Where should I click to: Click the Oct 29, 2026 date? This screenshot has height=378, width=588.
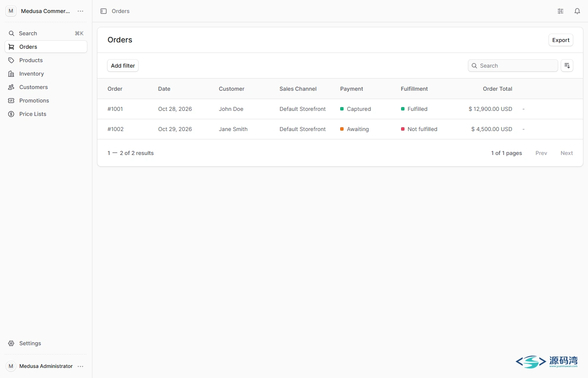tap(175, 129)
